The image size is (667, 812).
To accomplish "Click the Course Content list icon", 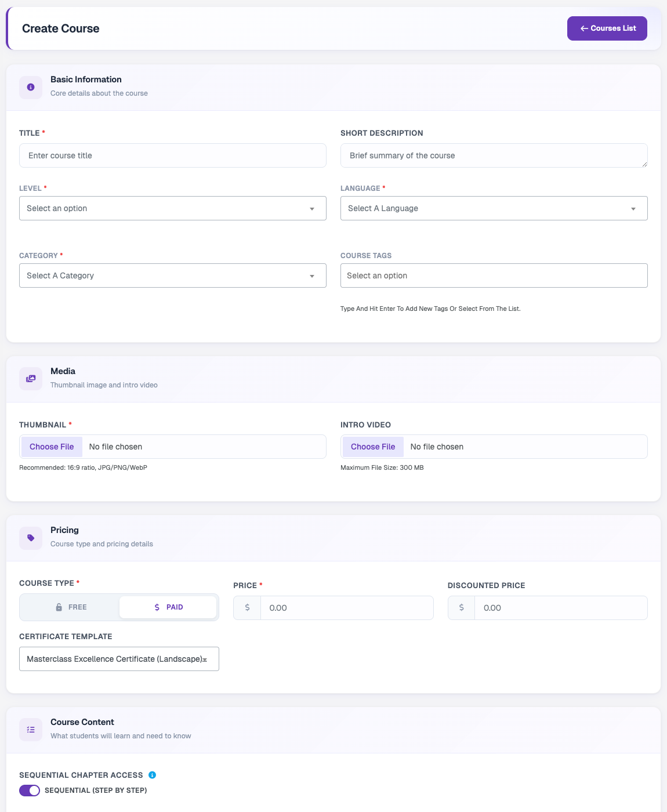I will [x=31, y=730].
